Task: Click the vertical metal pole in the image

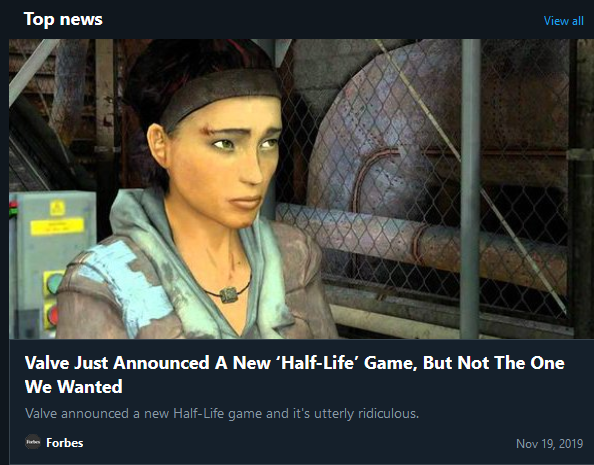Action: pos(471,189)
